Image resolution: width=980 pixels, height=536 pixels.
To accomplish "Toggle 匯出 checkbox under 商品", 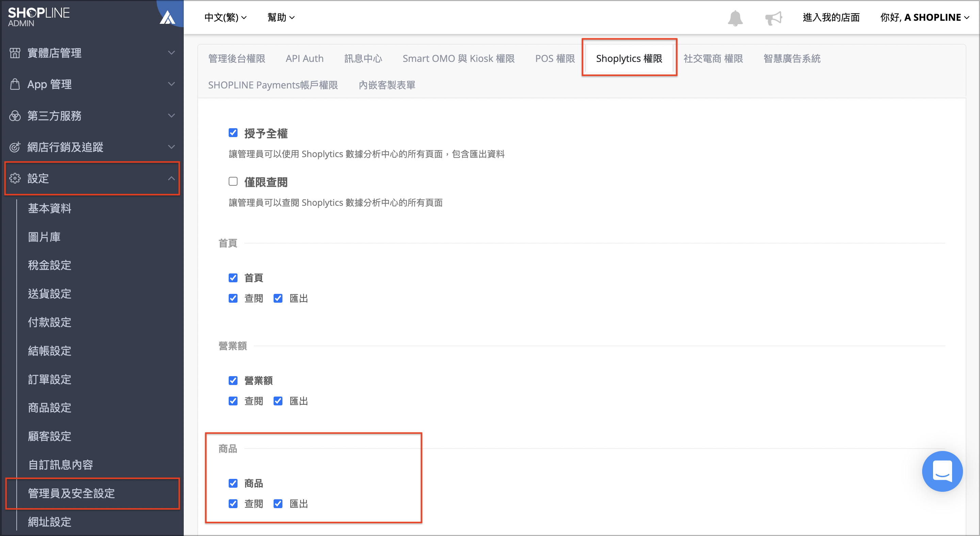I will pos(278,504).
